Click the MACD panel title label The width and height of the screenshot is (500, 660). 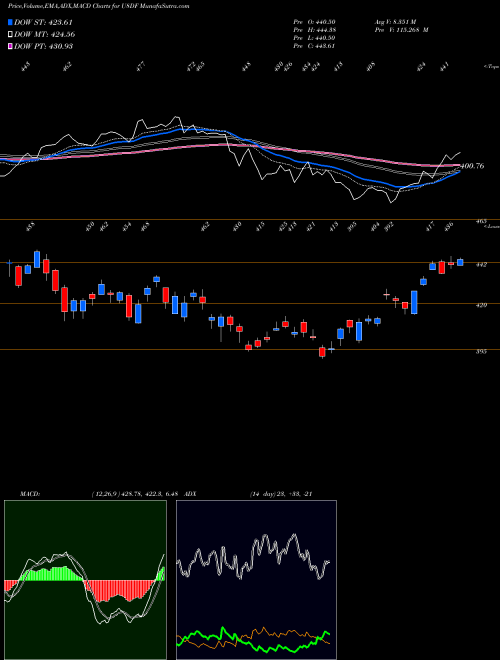pyautogui.click(x=29, y=494)
